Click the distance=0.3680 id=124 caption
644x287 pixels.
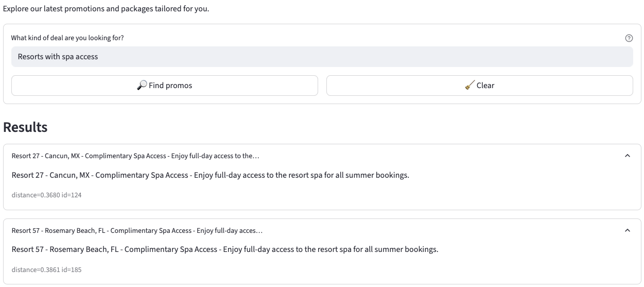coord(46,195)
